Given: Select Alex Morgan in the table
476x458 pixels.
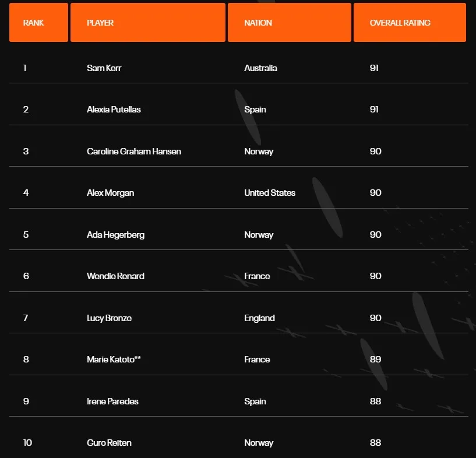Looking at the screenshot, I should (110, 193).
